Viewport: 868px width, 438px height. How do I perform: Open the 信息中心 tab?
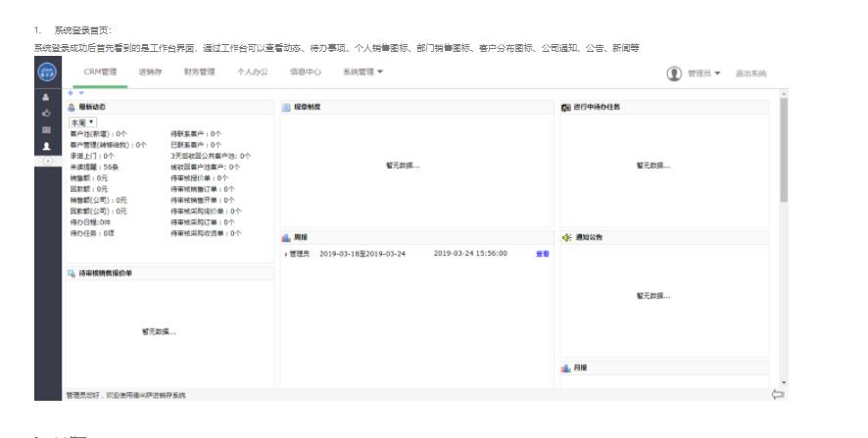pyautogui.click(x=306, y=72)
